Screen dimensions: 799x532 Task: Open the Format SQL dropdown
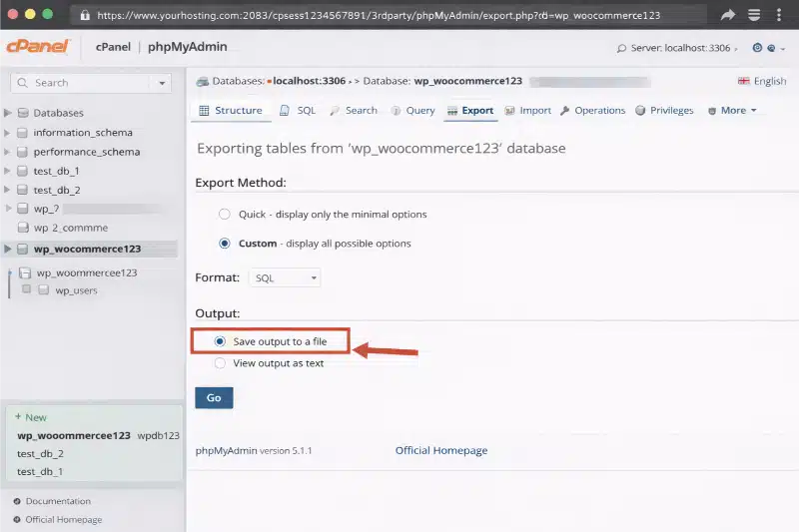click(x=285, y=277)
